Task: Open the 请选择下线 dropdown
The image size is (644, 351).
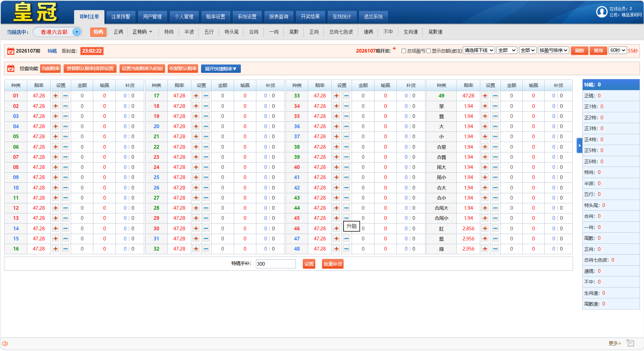Action: coord(479,50)
